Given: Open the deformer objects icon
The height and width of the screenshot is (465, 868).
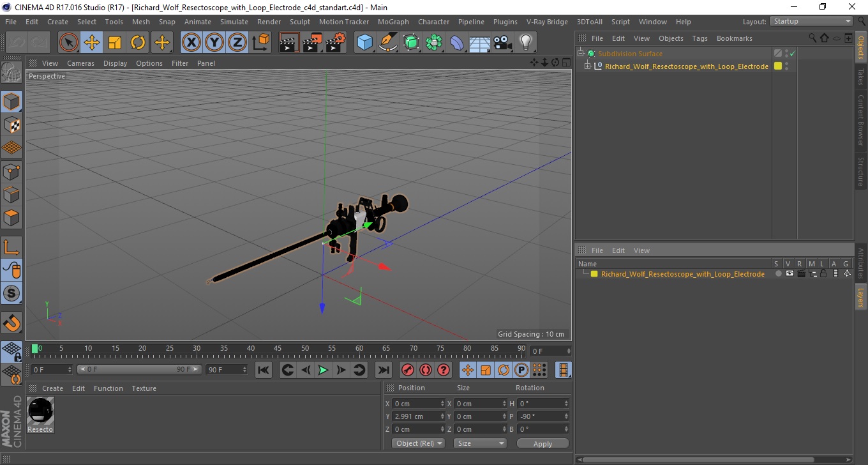Looking at the screenshot, I should tap(457, 43).
